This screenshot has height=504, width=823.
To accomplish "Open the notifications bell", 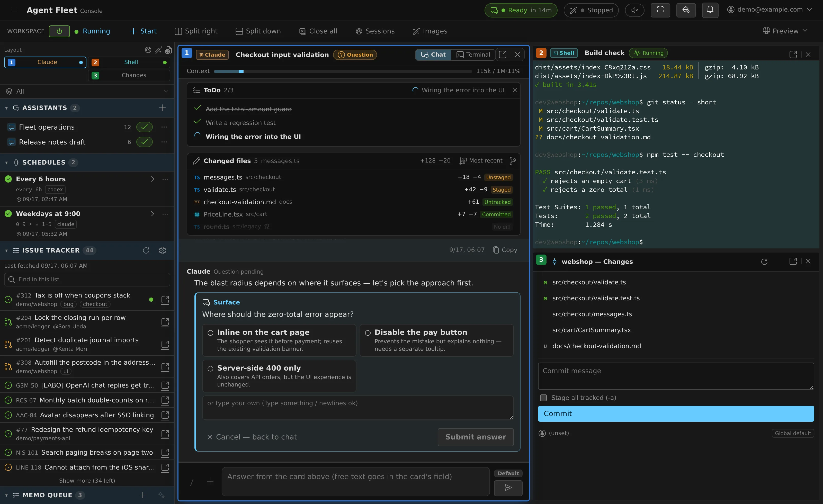I will pos(710,10).
